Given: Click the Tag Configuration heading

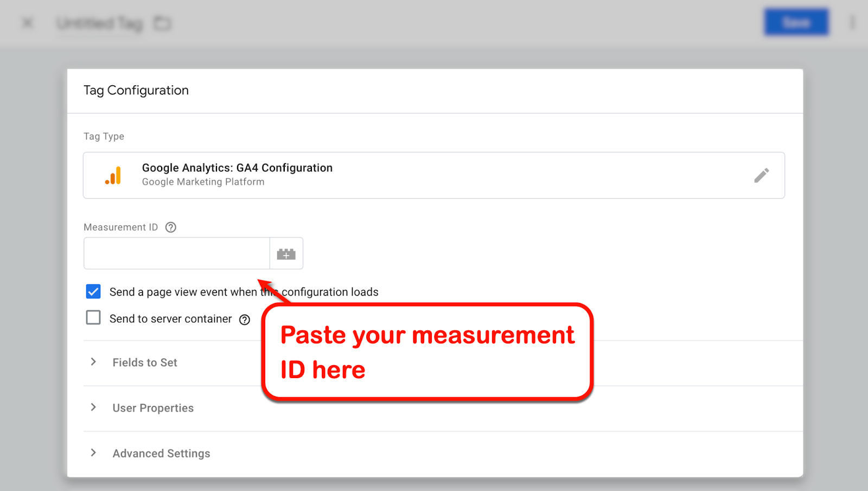Looking at the screenshot, I should pos(136,91).
